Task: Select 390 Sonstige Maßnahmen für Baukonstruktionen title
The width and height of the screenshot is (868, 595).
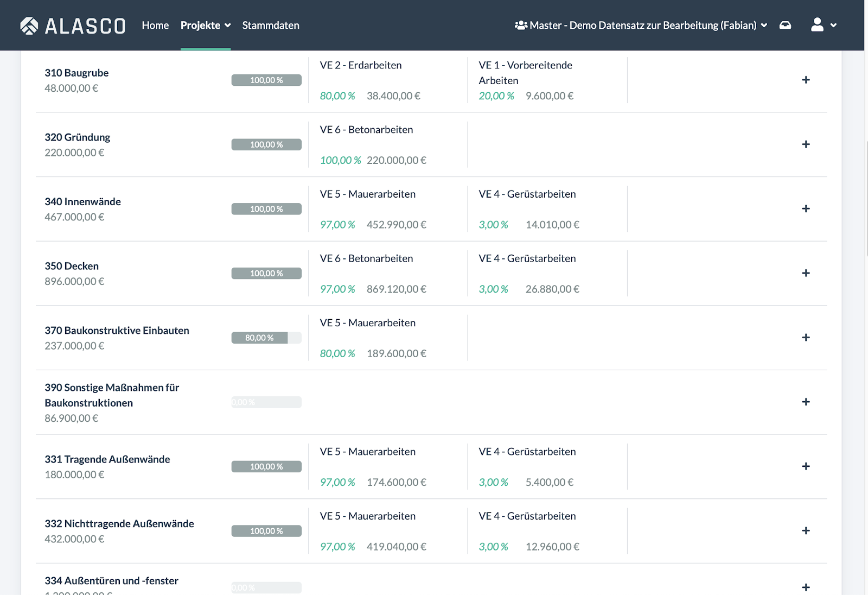Action: coord(112,395)
